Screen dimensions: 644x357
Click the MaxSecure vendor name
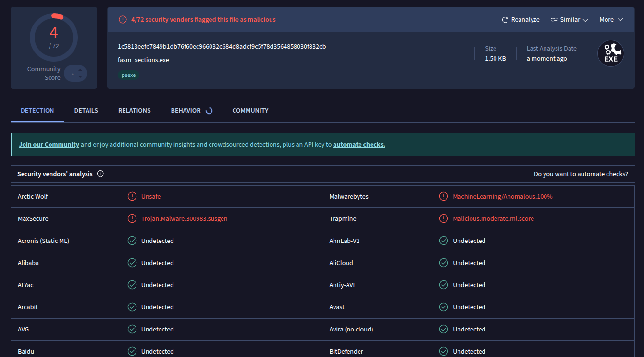[33, 218]
